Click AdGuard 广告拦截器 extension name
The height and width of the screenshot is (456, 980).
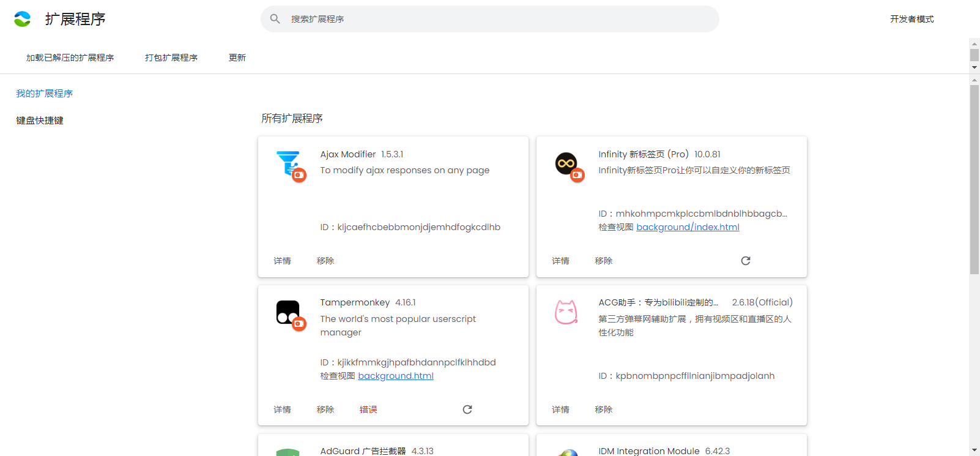pyautogui.click(x=363, y=451)
